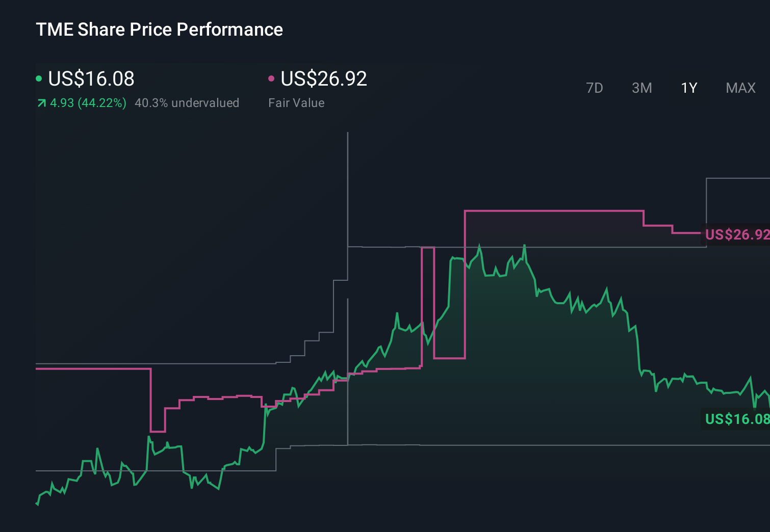Viewport: 770px width, 532px height.
Task: Toggle the fair value series visibility
Action: click(324, 78)
